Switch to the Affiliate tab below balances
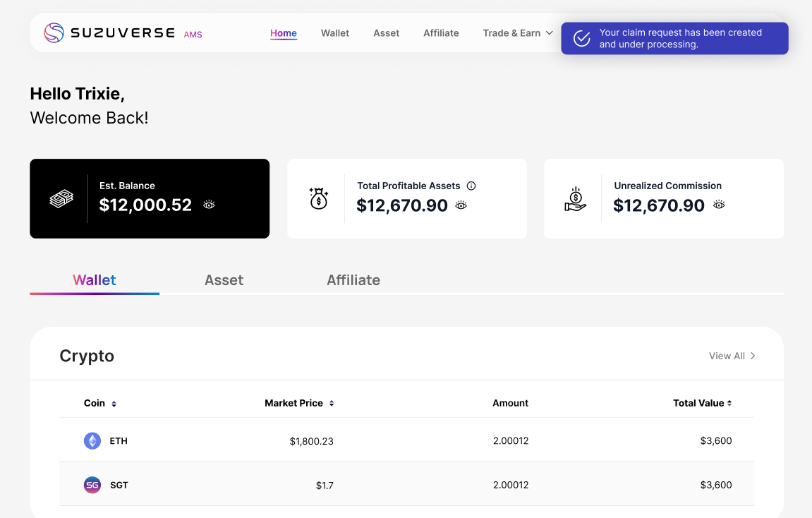The image size is (812, 518). (353, 280)
